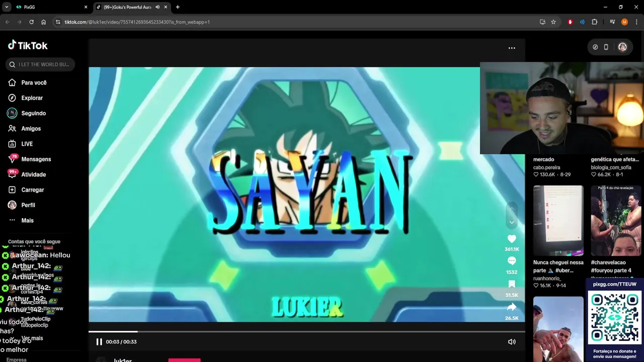
Task: Install app via address bar icon
Action: point(542,22)
